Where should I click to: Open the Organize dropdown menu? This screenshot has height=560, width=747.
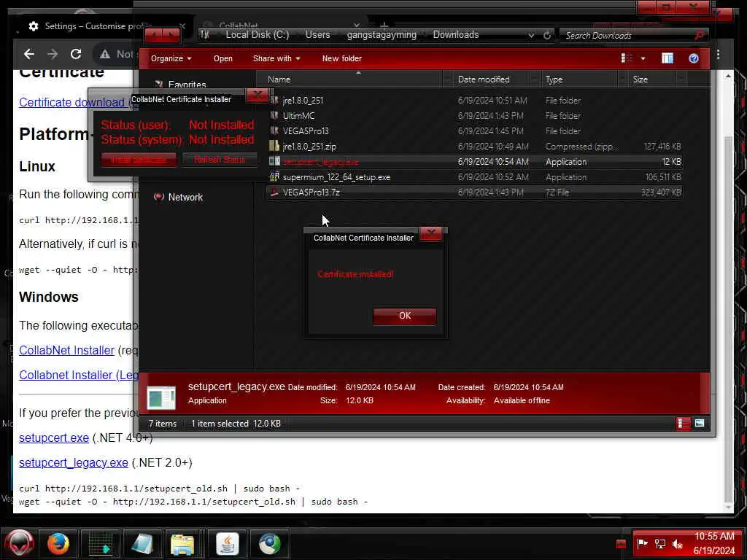tap(171, 58)
